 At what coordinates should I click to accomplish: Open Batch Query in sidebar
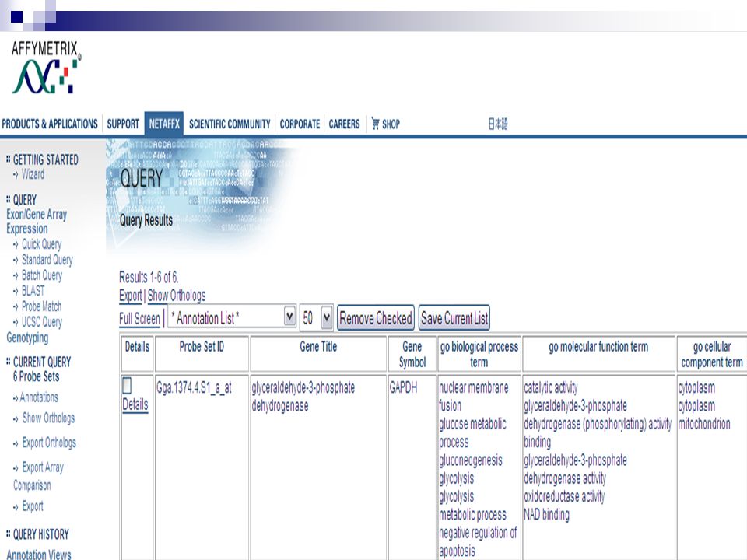[42, 275]
